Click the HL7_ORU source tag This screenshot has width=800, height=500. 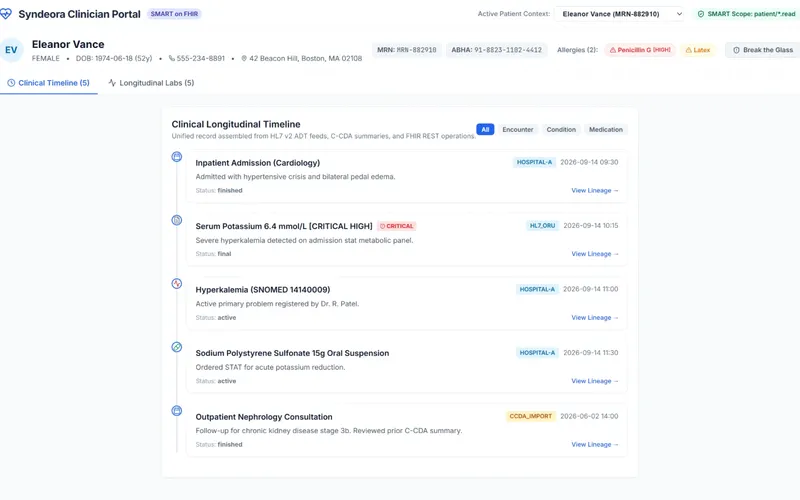pos(542,226)
